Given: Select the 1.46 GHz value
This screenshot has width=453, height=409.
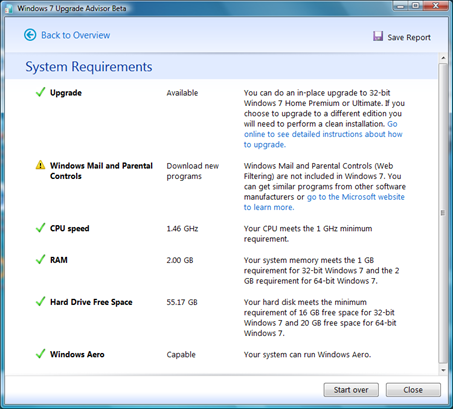Looking at the screenshot, I should (182, 229).
